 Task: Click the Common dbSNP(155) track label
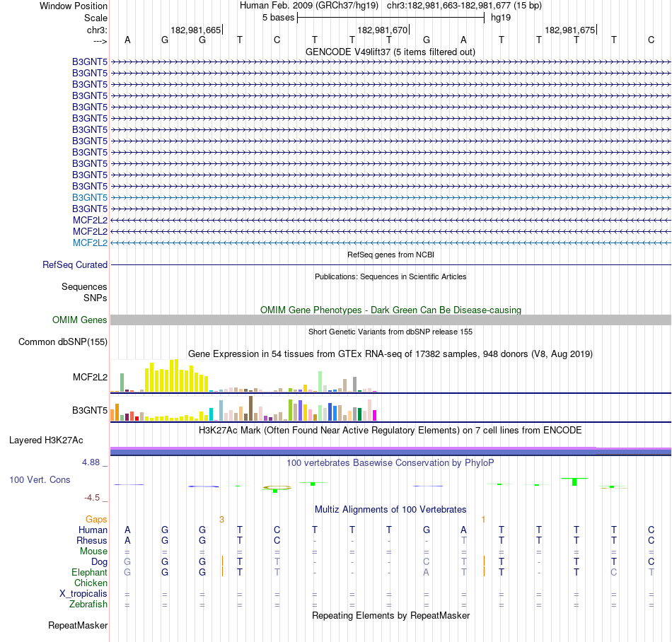coord(62,342)
